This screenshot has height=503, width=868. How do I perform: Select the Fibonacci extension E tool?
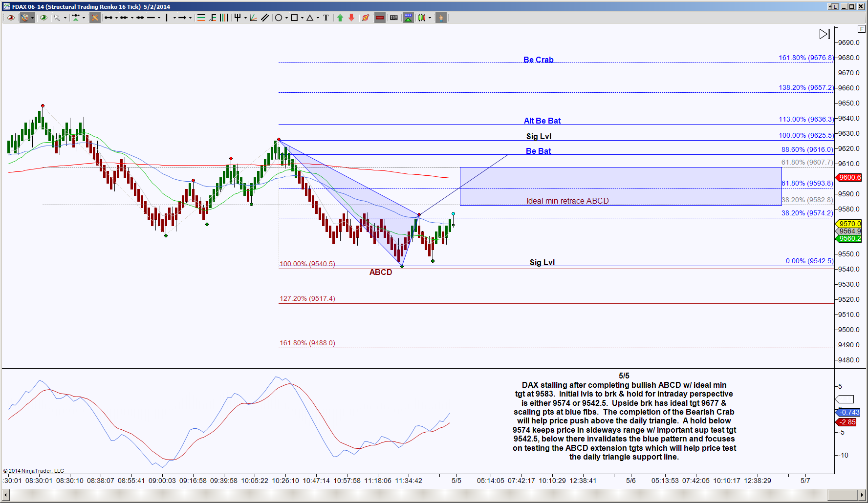click(213, 18)
